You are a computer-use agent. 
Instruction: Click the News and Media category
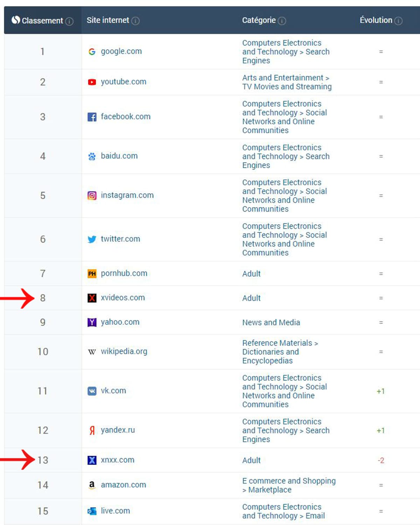[271, 323]
